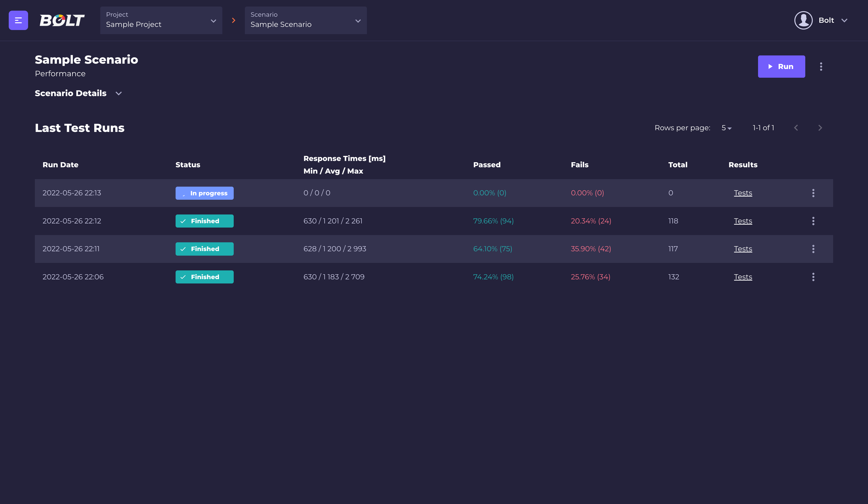Click the In progress status badge

[204, 193]
